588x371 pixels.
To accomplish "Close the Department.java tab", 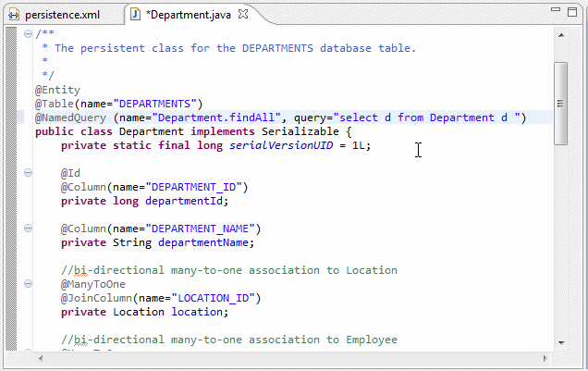I will point(243,14).
